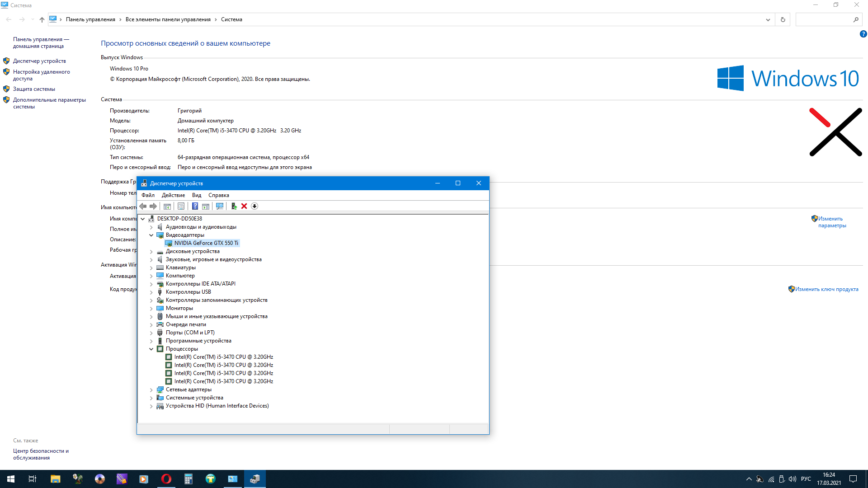868x488 pixels.
Task: Collapse the Видеоадаптеры category
Action: [151, 235]
